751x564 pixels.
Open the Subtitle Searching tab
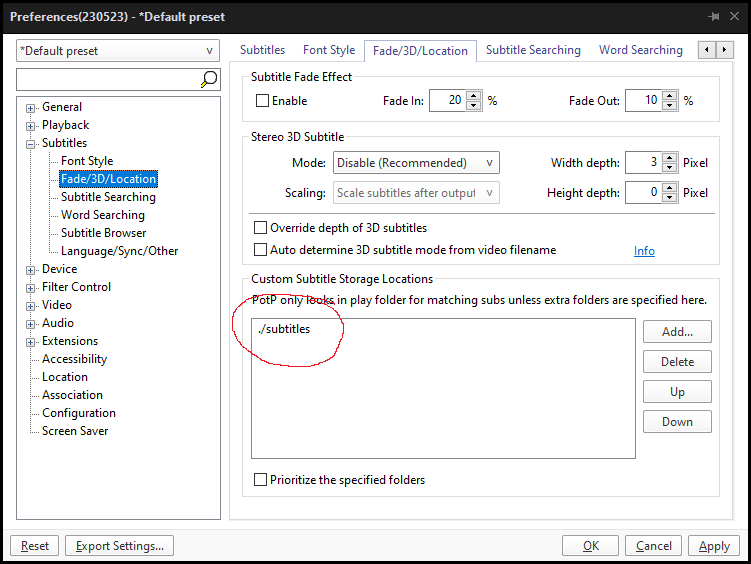(533, 50)
